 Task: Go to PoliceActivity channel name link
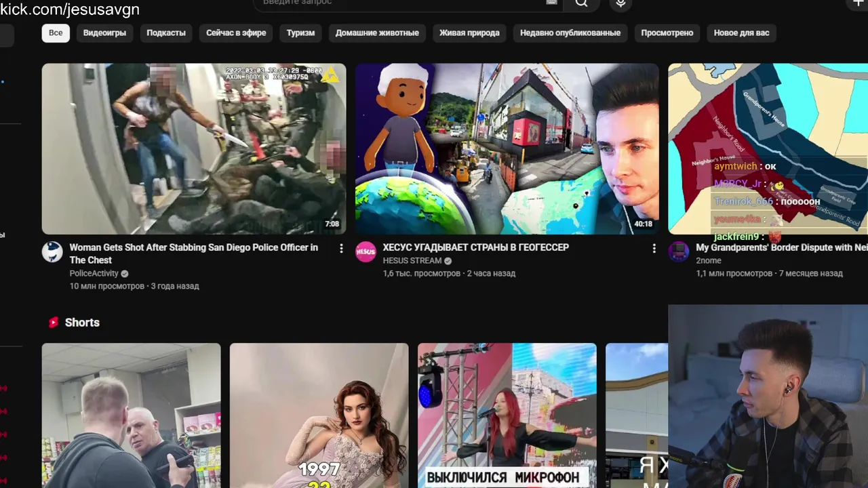[x=94, y=274]
